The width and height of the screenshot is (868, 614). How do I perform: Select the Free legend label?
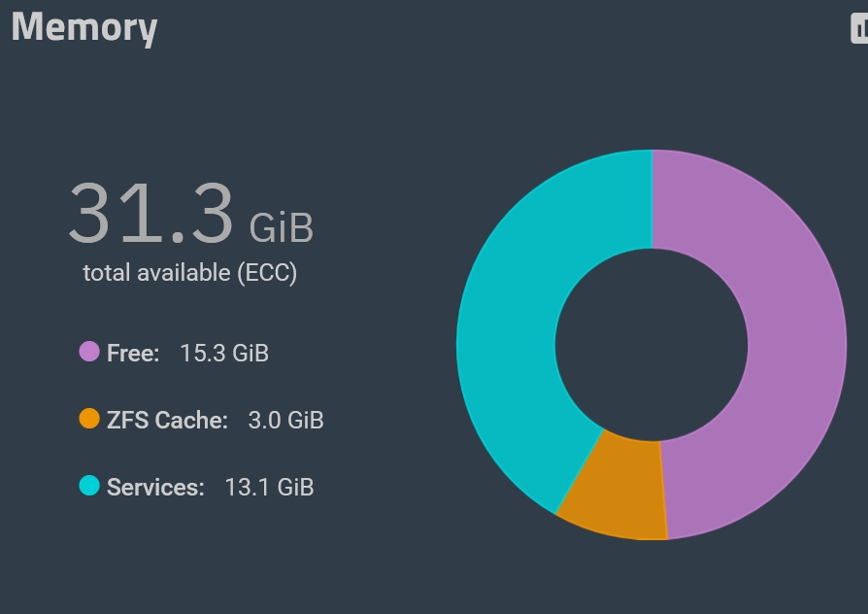[133, 353]
